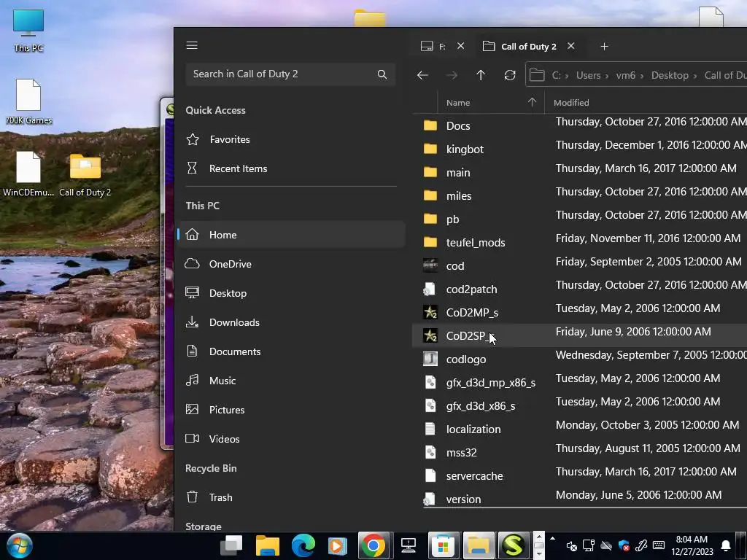The height and width of the screenshot is (560, 747).
Task: Click C: in the address breadcrumb
Action: [556, 75]
